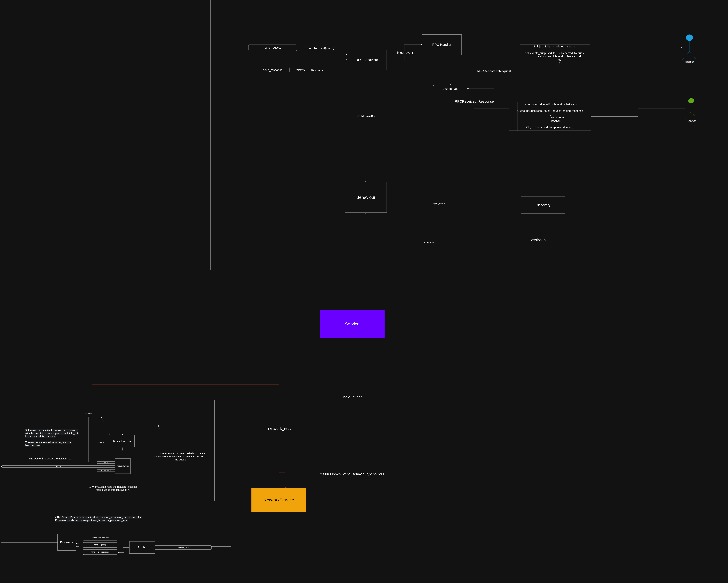Click the inject_event label on Discovery line
This screenshot has height=583, width=728.
439,203
